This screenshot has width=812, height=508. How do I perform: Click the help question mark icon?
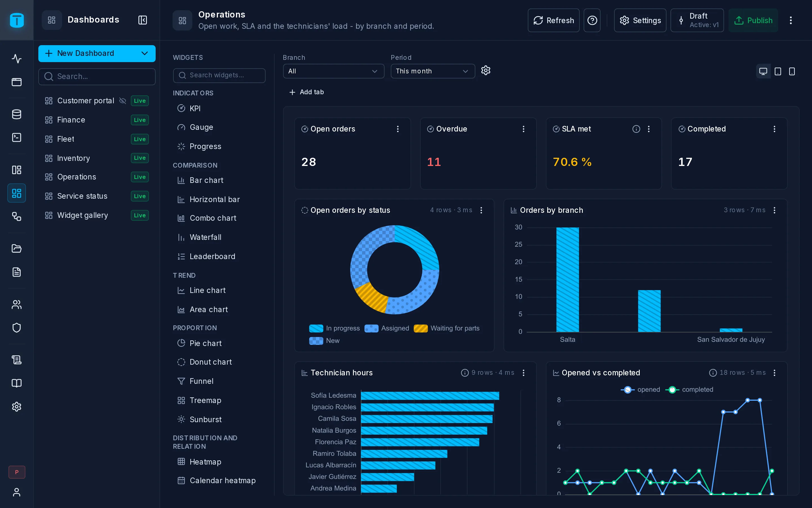pos(592,21)
